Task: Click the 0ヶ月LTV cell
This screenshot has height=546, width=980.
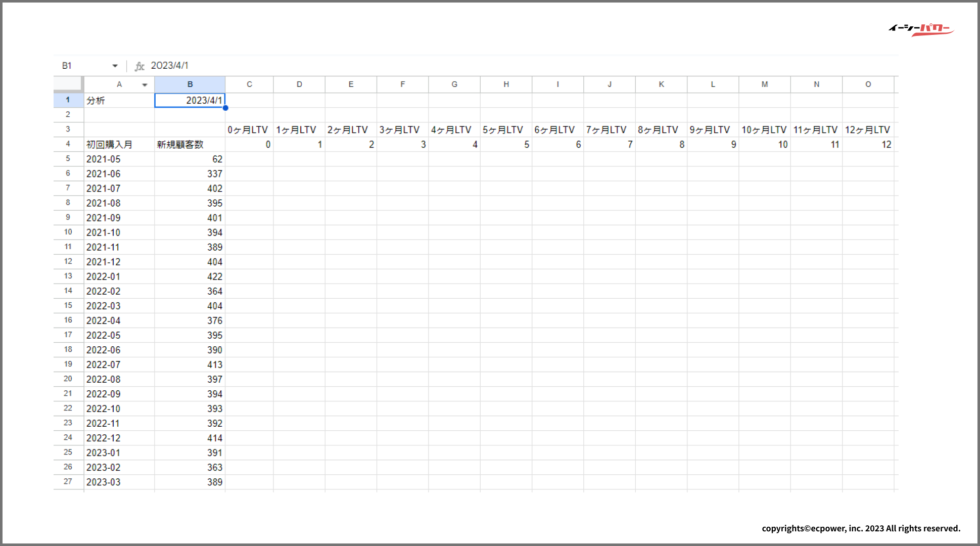Action: point(249,130)
